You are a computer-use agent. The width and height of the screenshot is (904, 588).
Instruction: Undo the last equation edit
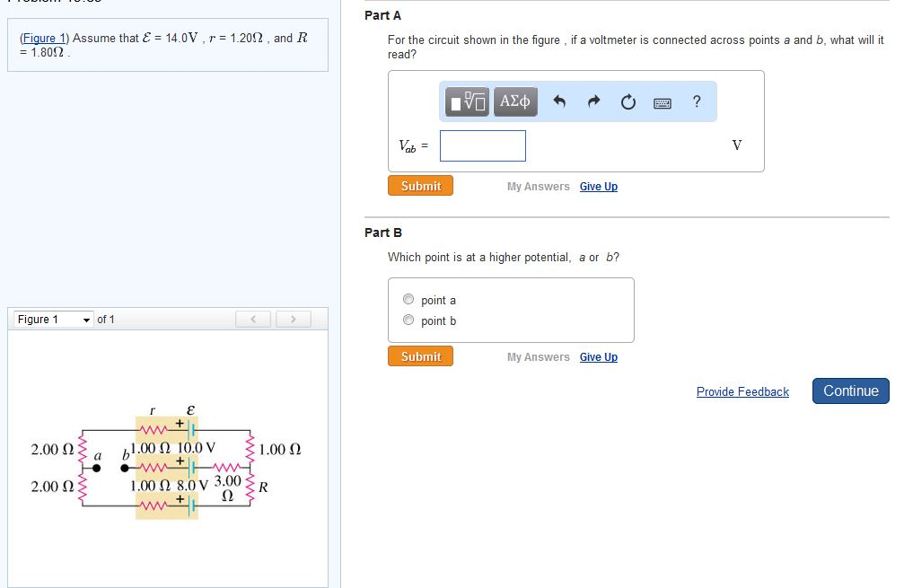(560, 101)
